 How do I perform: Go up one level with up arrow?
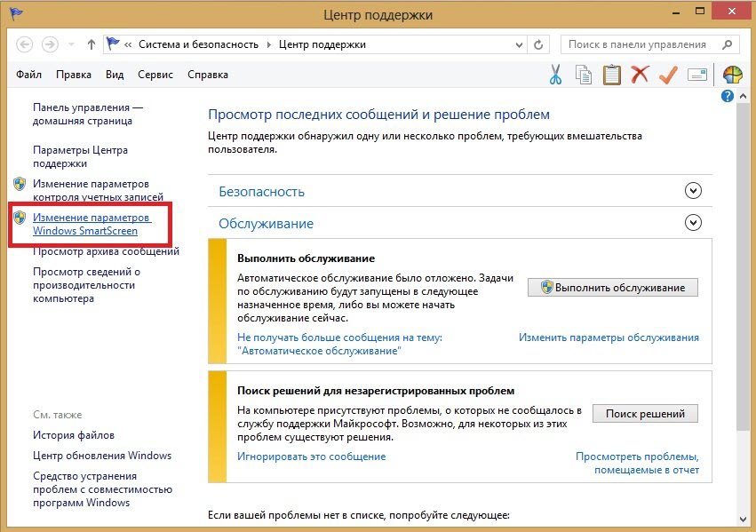[92, 44]
